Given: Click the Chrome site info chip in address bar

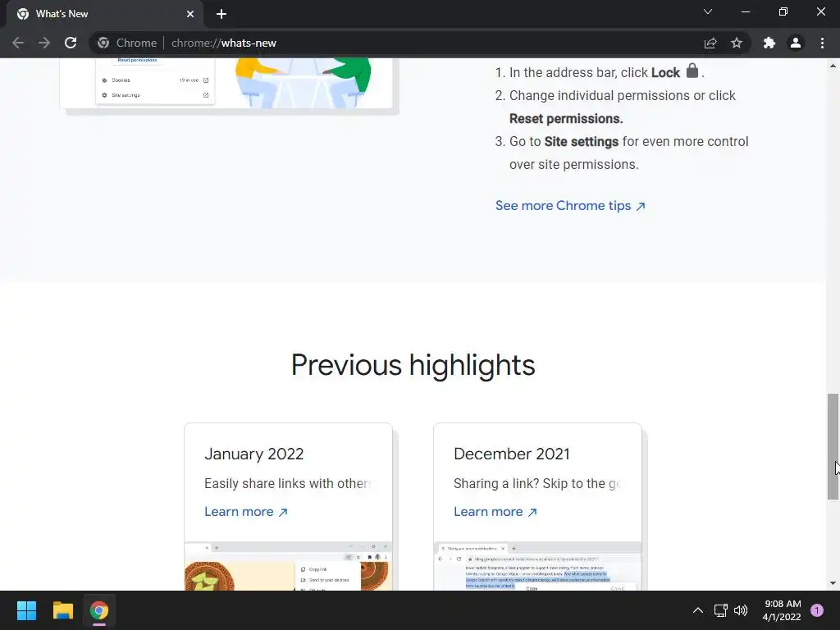Looking at the screenshot, I should tap(127, 43).
